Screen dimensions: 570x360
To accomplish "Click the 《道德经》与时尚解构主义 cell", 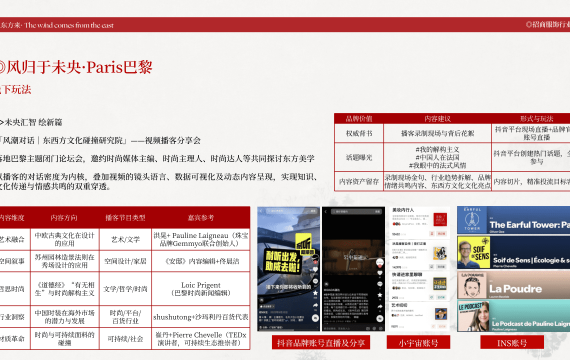I will coord(64,289).
